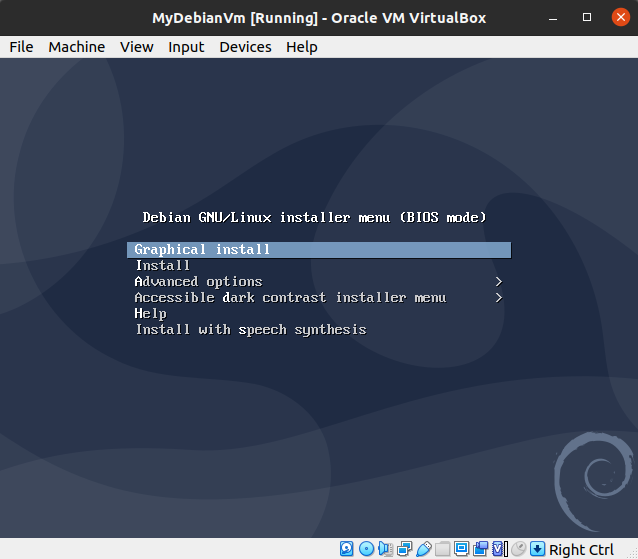Viewport: 638px width, 559px height.
Task: Click the hard disk activity status icon
Action: pyautogui.click(x=346, y=549)
